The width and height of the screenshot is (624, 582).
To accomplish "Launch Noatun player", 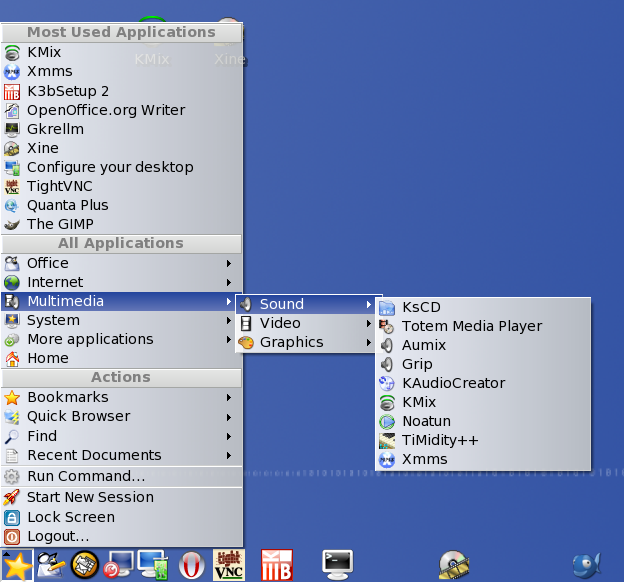I will pos(483,422).
